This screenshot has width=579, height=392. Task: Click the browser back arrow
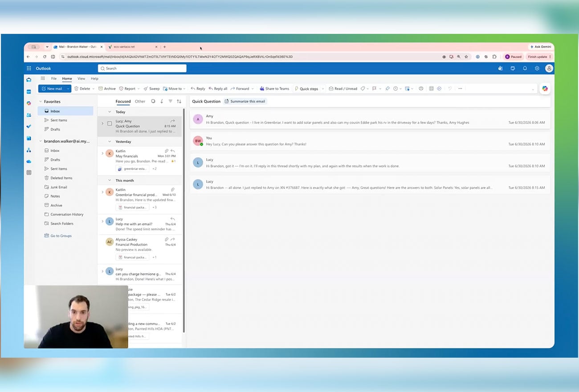point(29,57)
